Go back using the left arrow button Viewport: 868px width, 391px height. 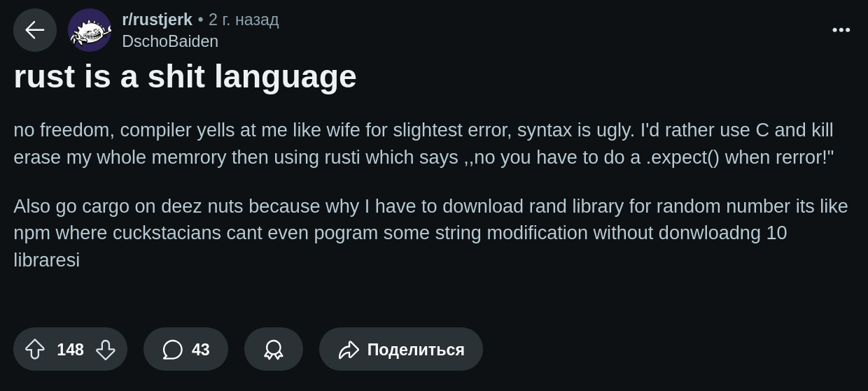tap(35, 30)
